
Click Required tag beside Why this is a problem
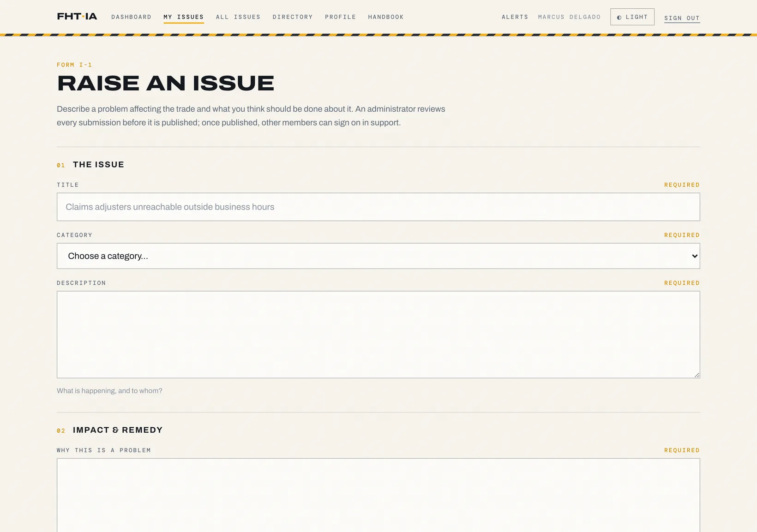pyautogui.click(x=682, y=450)
